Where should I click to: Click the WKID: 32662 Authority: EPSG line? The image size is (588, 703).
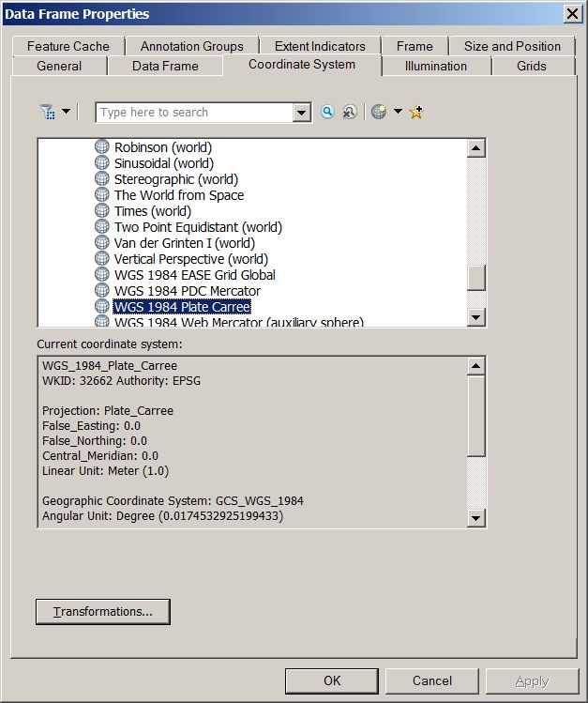(121, 381)
